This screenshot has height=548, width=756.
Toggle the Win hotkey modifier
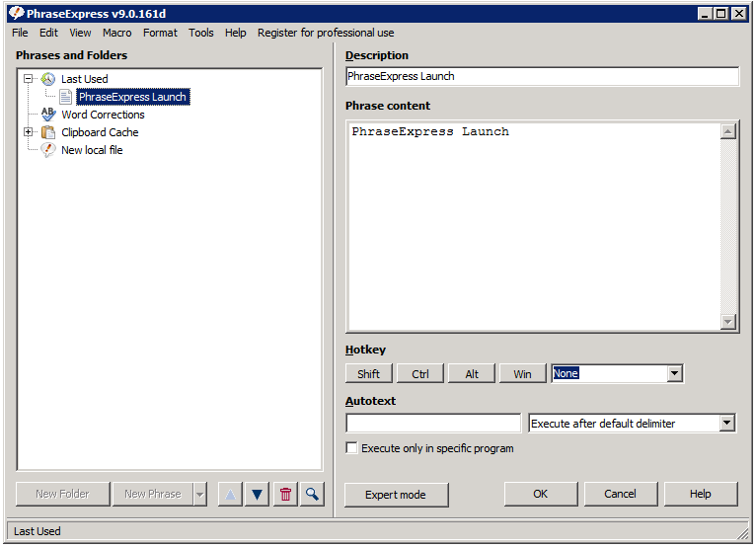point(522,374)
